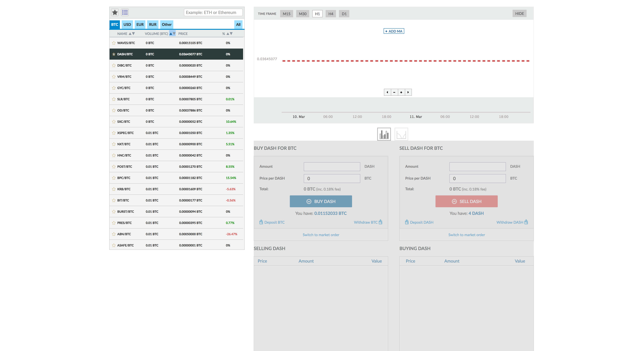Star the ASAFE/BTC pair
644x351 pixels.
pyautogui.click(x=114, y=245)
